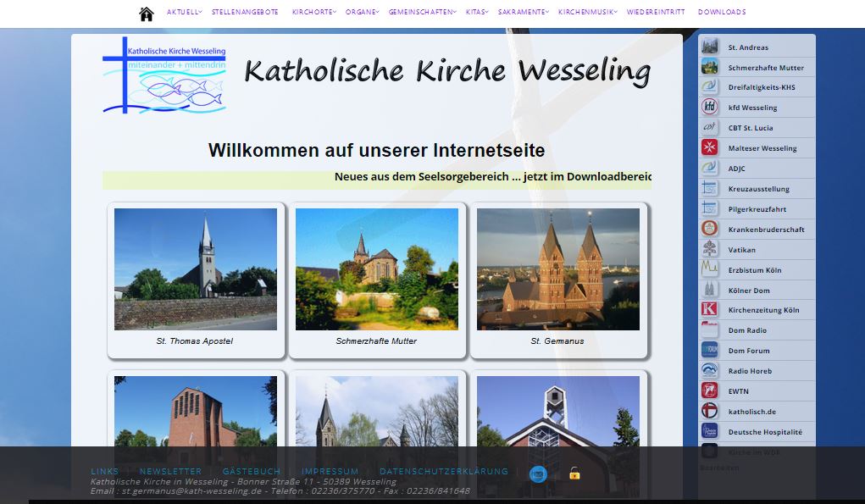The width and height of the screenshot is (865, 504).
Task: Open the St. Andreas sidebar link text
Action: pyautogui.click(x=748, y=47)
